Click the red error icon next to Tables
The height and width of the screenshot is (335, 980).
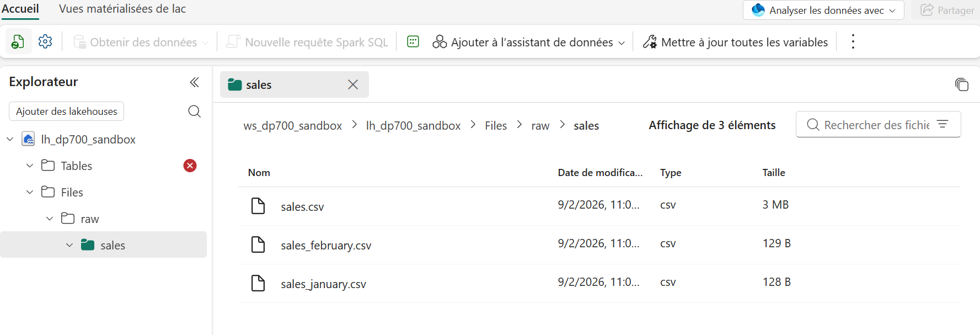pos(190,166)
